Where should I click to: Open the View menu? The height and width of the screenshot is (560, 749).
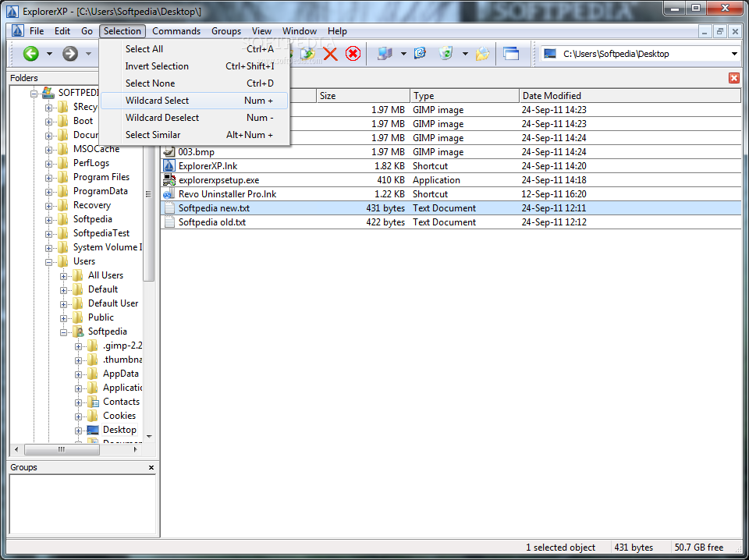pos(262,31)
